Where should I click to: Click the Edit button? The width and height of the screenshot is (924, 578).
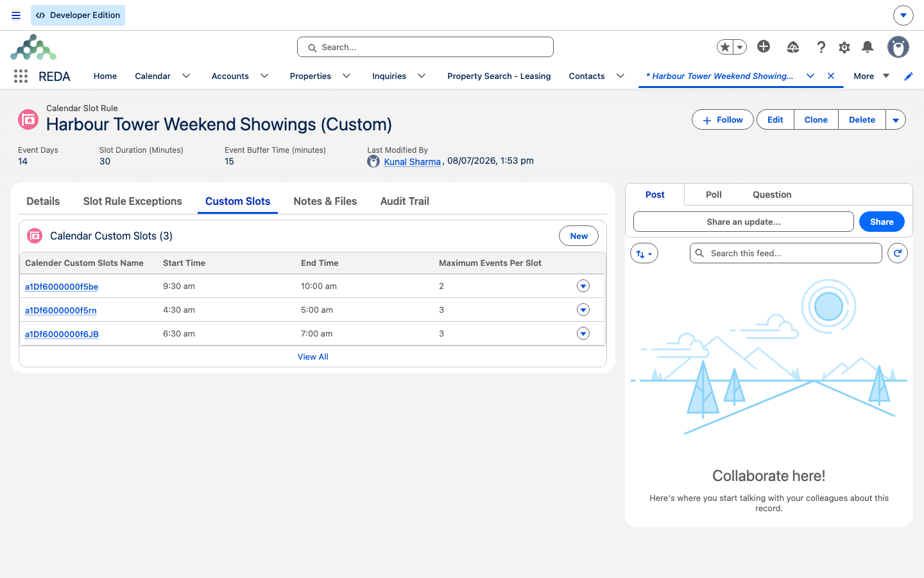775,119
